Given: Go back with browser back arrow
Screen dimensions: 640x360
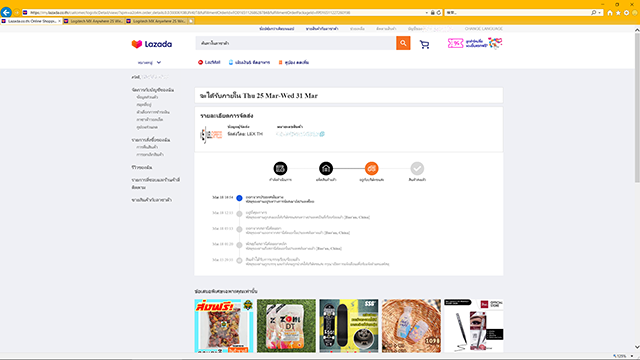Looking at the screenshot, I should (6, 12).
